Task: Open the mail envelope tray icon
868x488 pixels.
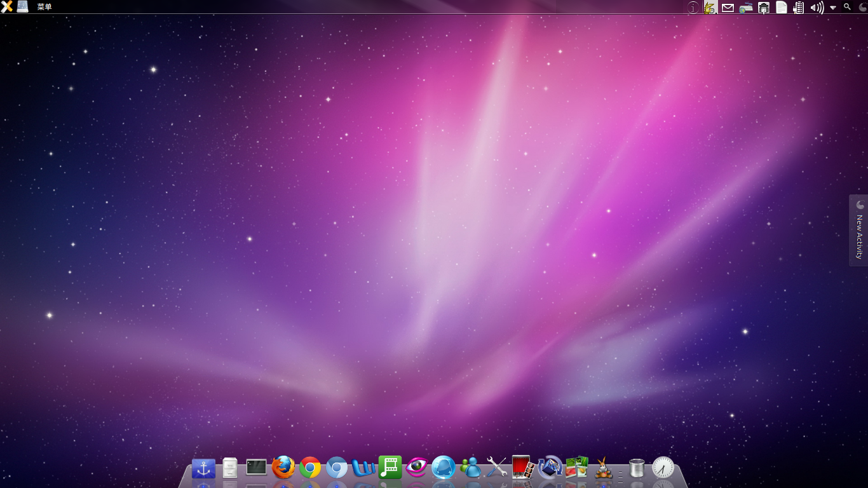Action: [x=728, y=8]
